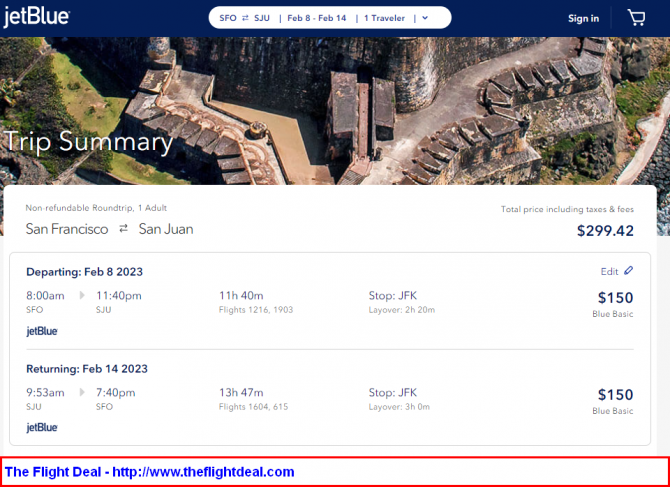Click the jetBlue carrier logo under departing flight
This screenshot has height=487, width=670.
(42, 332)
